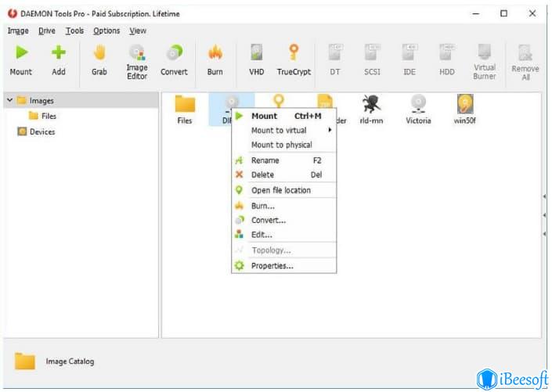Choose Edit... in the context menu
Viewport: 552px width, 392px height.
283,235
